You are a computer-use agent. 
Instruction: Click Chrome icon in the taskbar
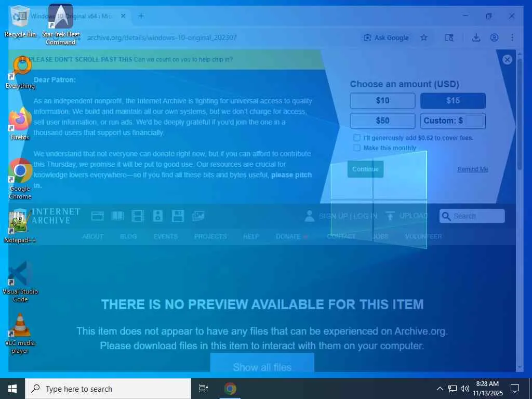tap(230, 389)
